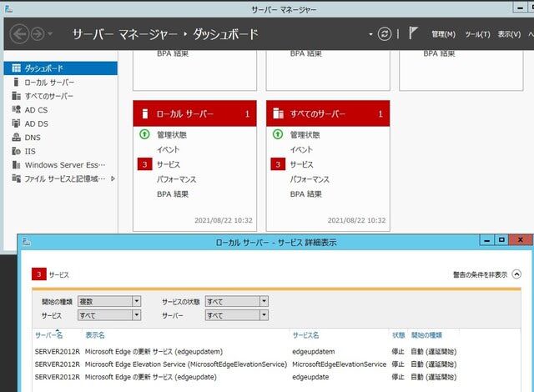The image size is (534, 392).
Task: Open the 表示(V) menu
Action: pyautogui.click(x=509, y=34)
